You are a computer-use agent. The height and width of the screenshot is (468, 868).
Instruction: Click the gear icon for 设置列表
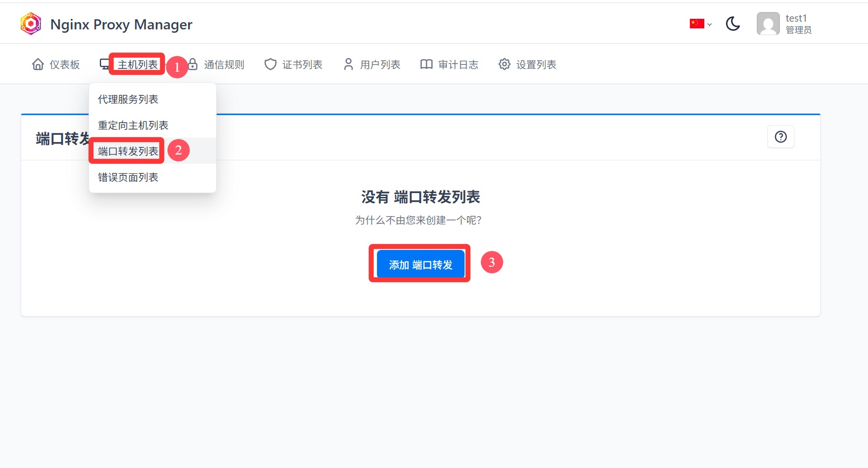click(504, 65)
